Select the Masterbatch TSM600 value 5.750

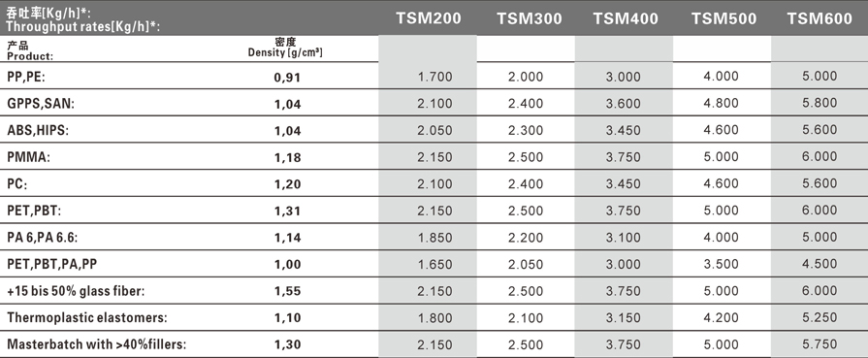820,344
